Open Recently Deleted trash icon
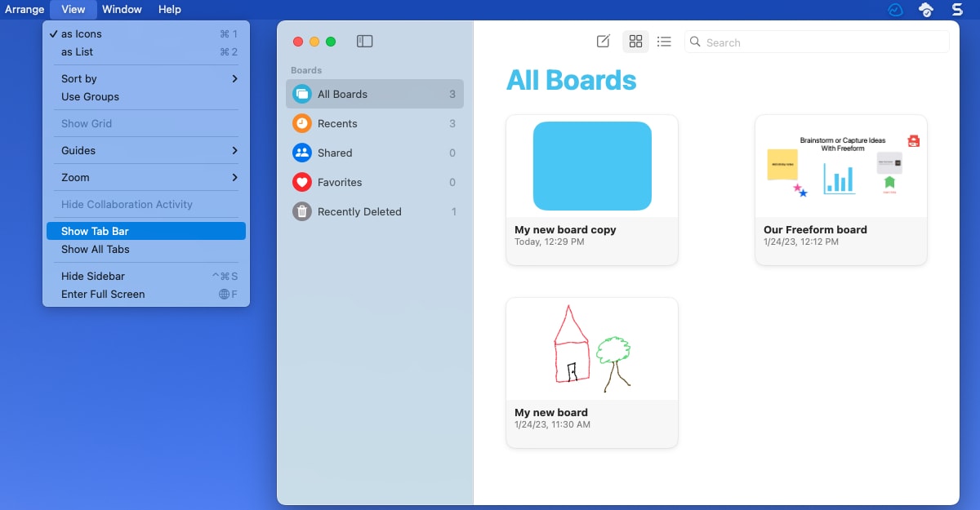Screen dimensions: 980x510 (x=300, y=211)
